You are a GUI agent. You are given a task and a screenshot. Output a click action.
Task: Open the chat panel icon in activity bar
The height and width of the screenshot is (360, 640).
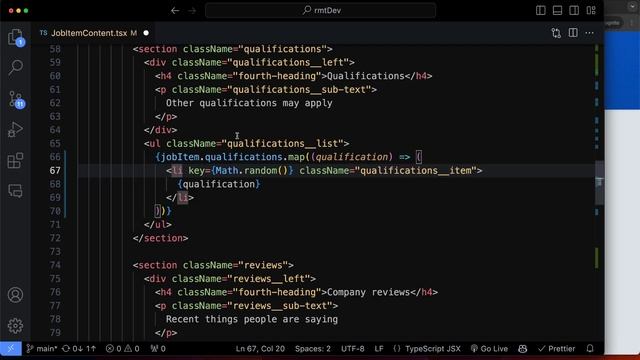[x=16, y=191]
